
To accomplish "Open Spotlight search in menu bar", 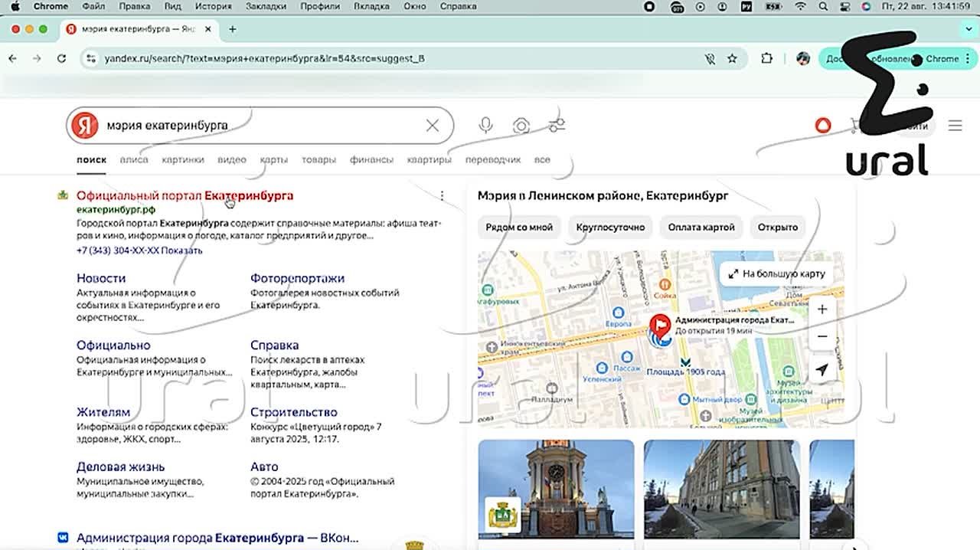I will coord(823,6).
